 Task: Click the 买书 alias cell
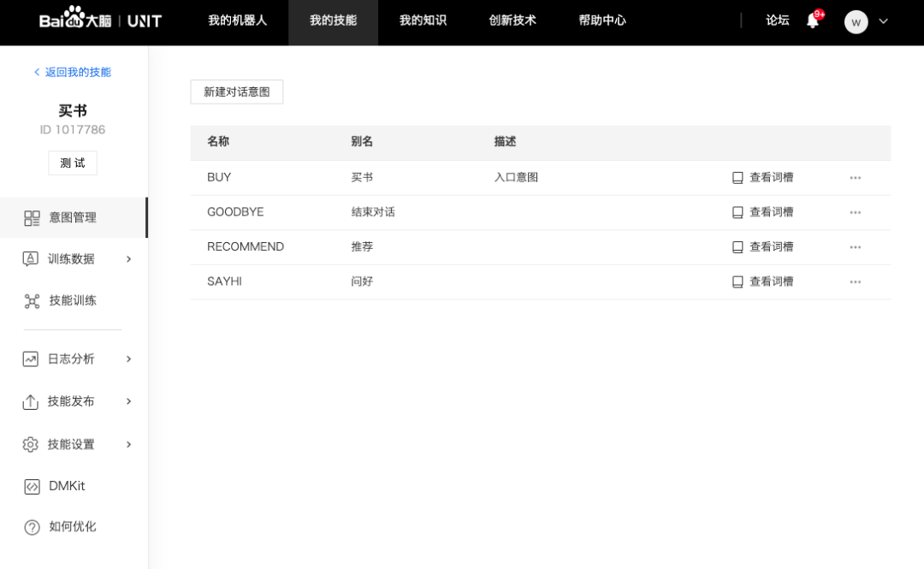[362, 177]
